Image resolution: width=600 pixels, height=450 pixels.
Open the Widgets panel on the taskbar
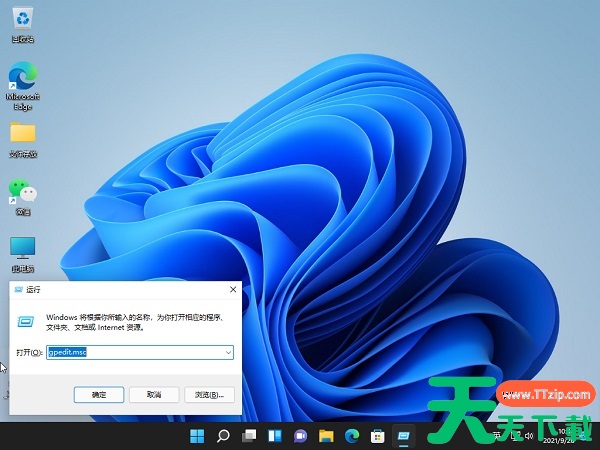275,435
